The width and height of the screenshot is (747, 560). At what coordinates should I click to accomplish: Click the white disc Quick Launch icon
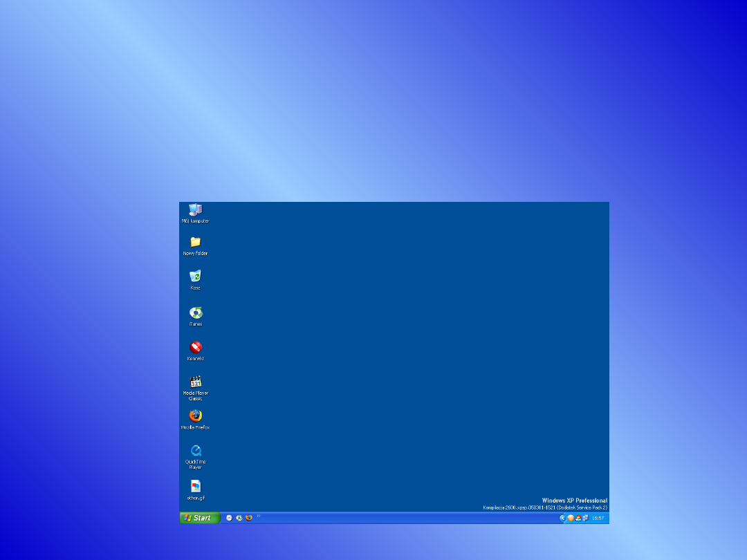click(x=229, y=518)
